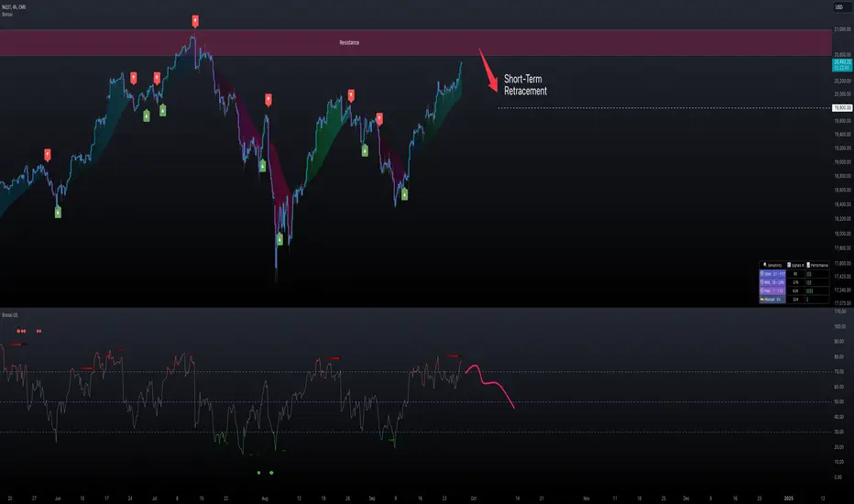The image size is (854, 504).
Task: Select the Aug label on the time axis
Action: (265, 498)
